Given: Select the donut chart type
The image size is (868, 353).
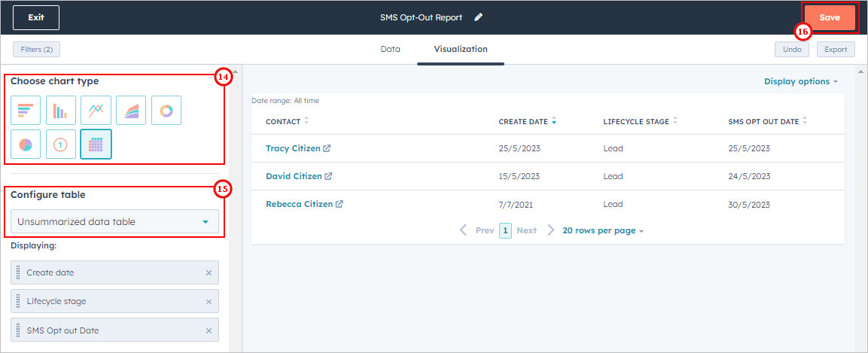Looking at the screenshot, I should [x=166, y=110].
